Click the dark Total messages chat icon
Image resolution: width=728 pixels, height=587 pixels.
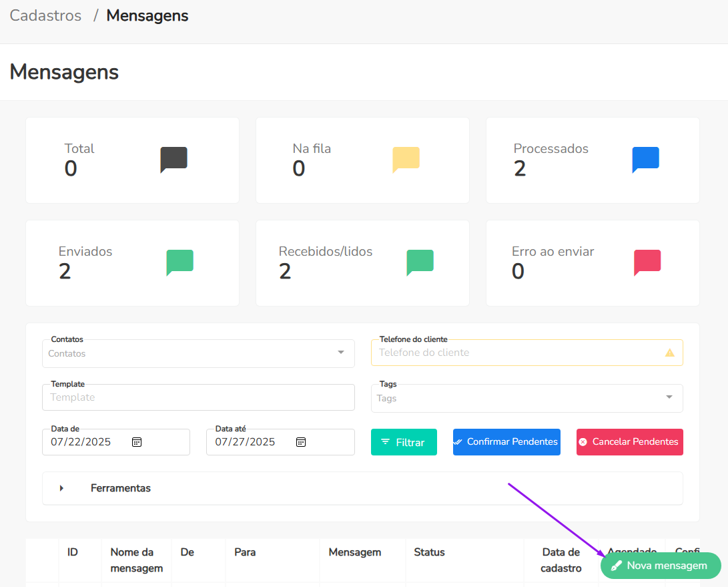point(173,160)
